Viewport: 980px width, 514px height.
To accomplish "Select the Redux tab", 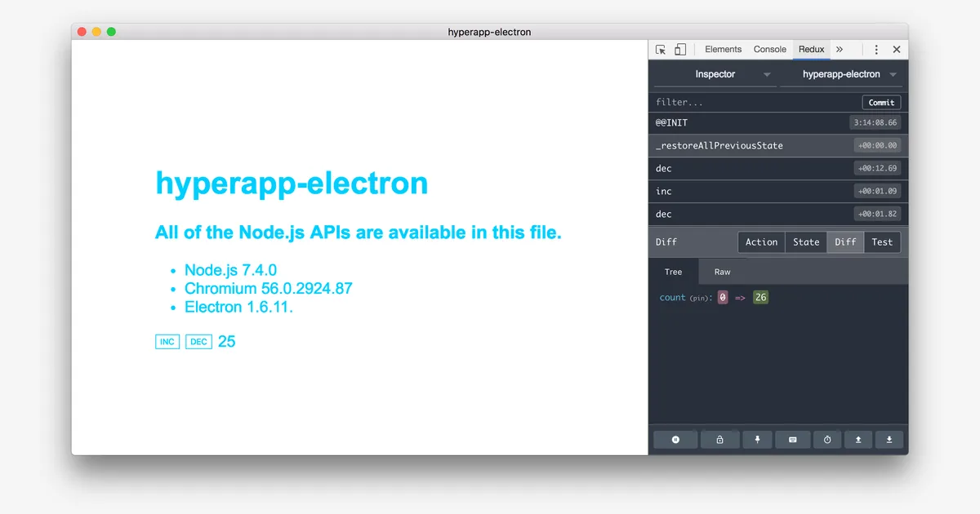I will tap(812, 50).
